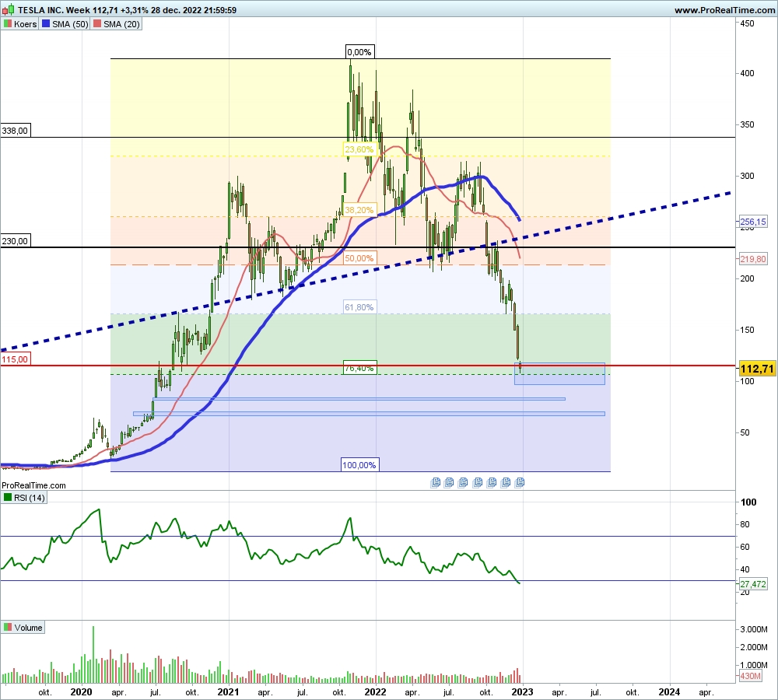Click the 256,15 SMA value label on axis

[x=753, y=222]
